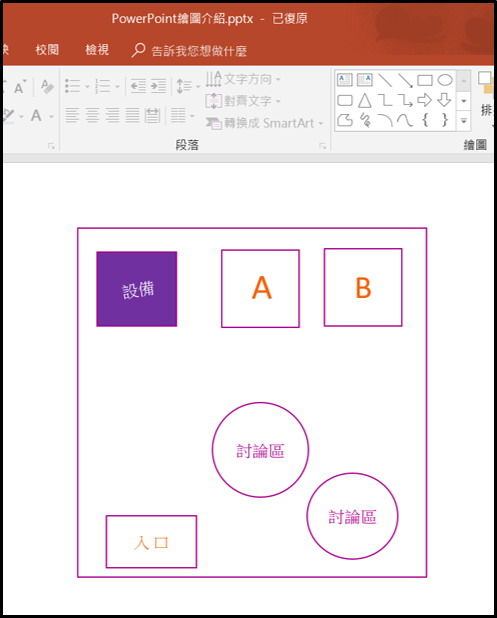The height and width of the screenshot is (618, 497).
Task: Select the bullet list icon
Action: click(x=73, y=86)
